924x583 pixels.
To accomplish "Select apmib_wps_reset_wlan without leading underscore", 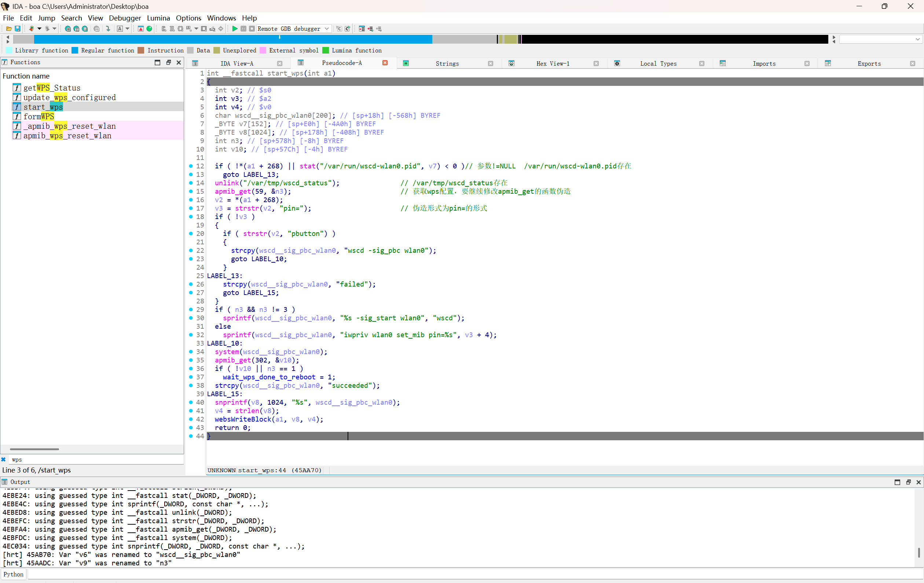I will pos(67,136).
